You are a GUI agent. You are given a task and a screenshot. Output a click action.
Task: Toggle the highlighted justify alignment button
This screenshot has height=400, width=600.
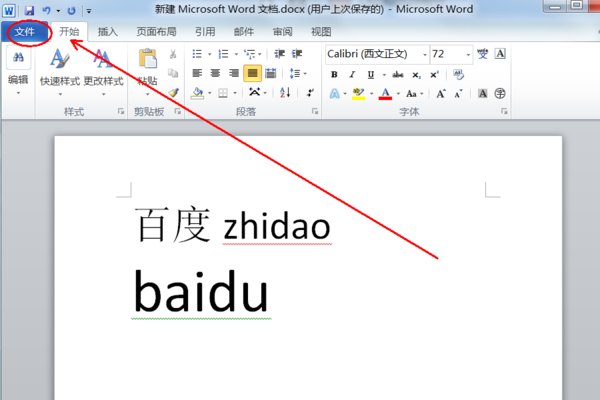click(x=252, y=73)
